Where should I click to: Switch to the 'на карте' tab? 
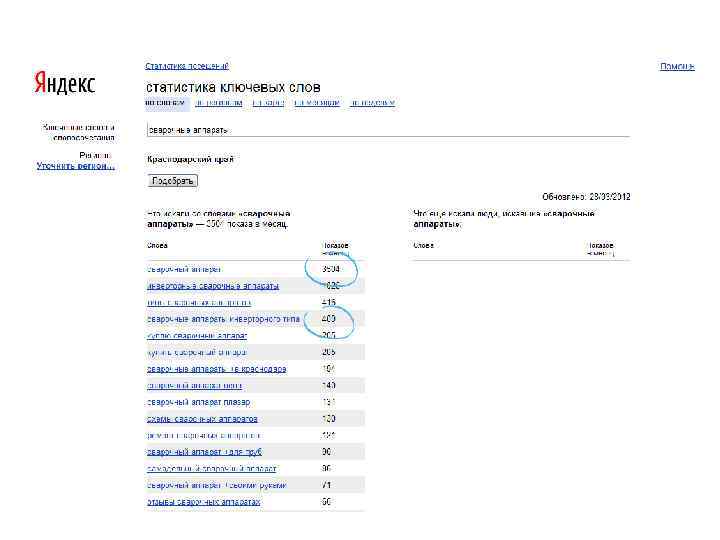pos(268,103)
